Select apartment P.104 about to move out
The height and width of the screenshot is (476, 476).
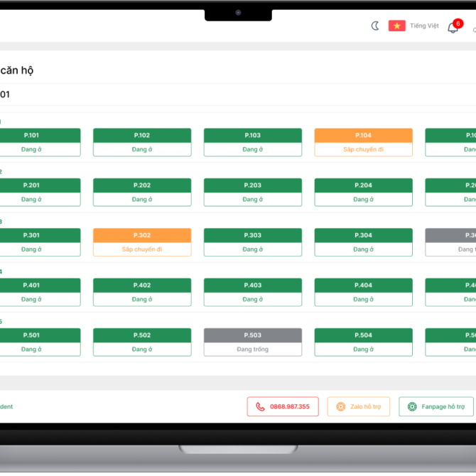363,142
